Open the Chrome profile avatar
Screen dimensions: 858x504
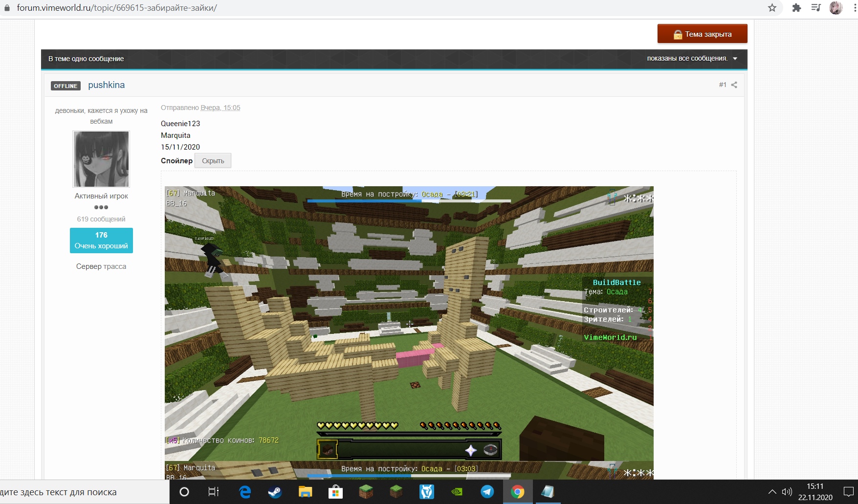coord(836,8)
